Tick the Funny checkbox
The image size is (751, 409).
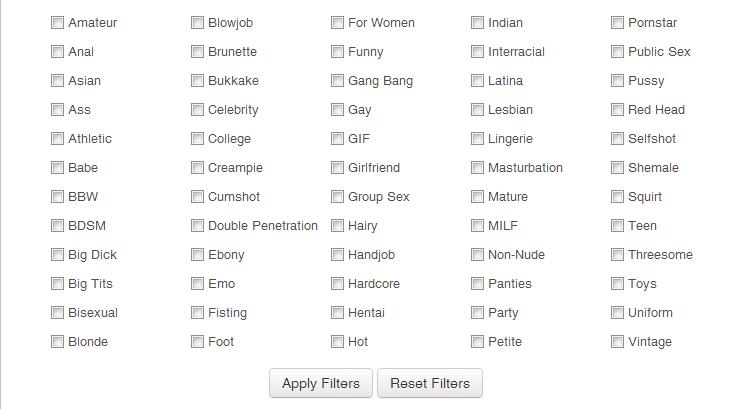(x=337, y=52)
